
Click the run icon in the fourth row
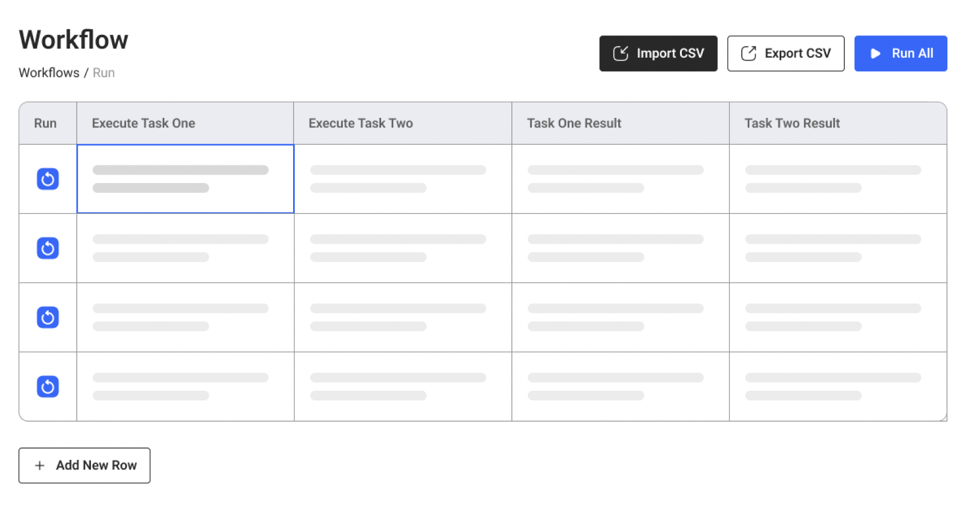[48, 387]
